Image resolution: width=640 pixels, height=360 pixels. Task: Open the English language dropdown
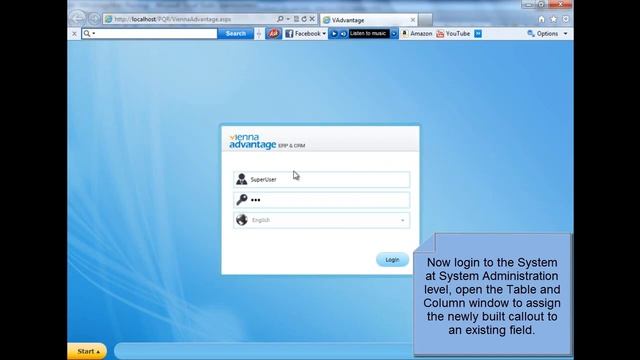point(322,220)
